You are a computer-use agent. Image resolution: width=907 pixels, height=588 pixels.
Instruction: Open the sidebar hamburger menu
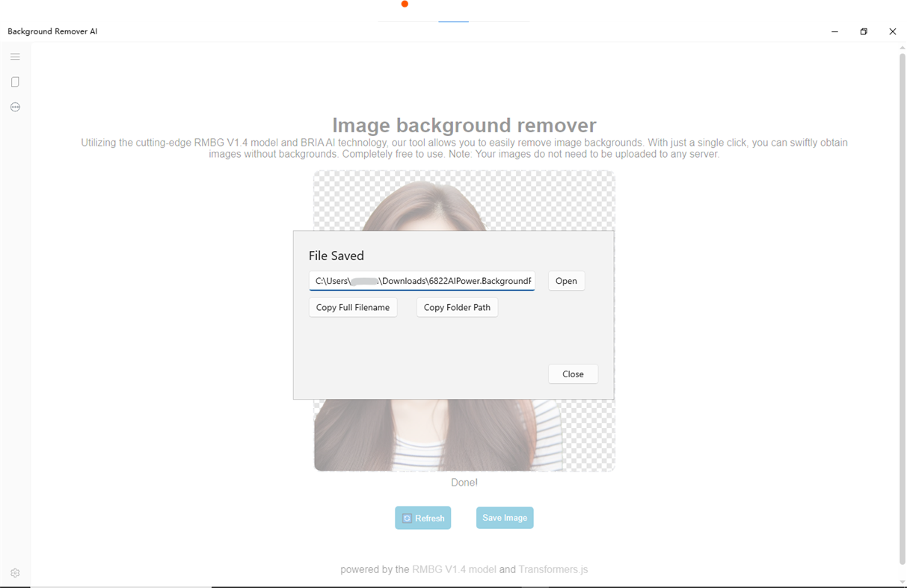pos(15,56)
